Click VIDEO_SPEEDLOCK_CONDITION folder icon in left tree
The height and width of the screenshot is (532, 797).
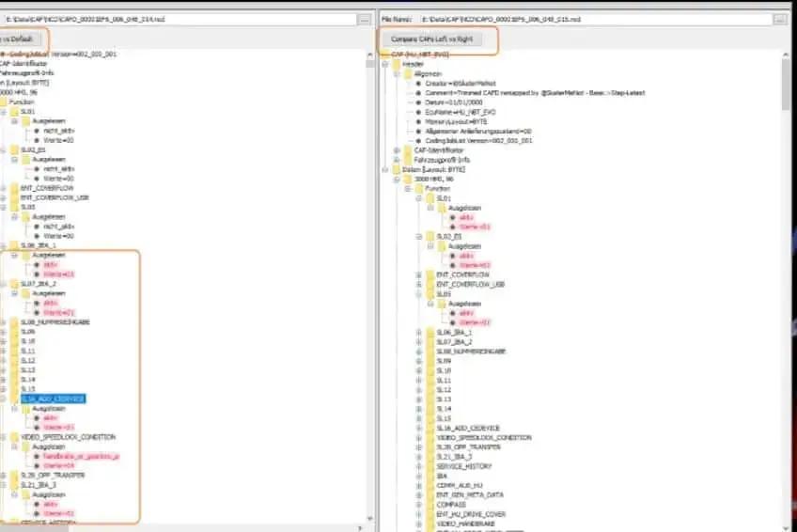coord(13,437)
